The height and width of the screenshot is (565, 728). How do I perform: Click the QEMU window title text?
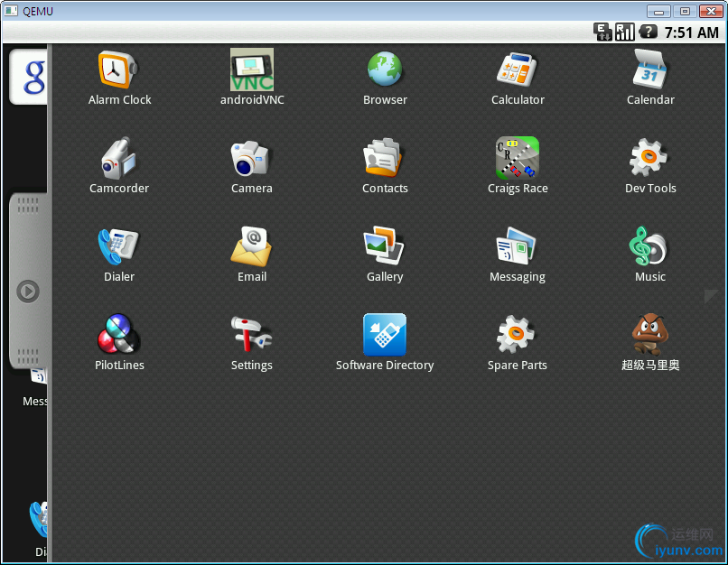38,11
